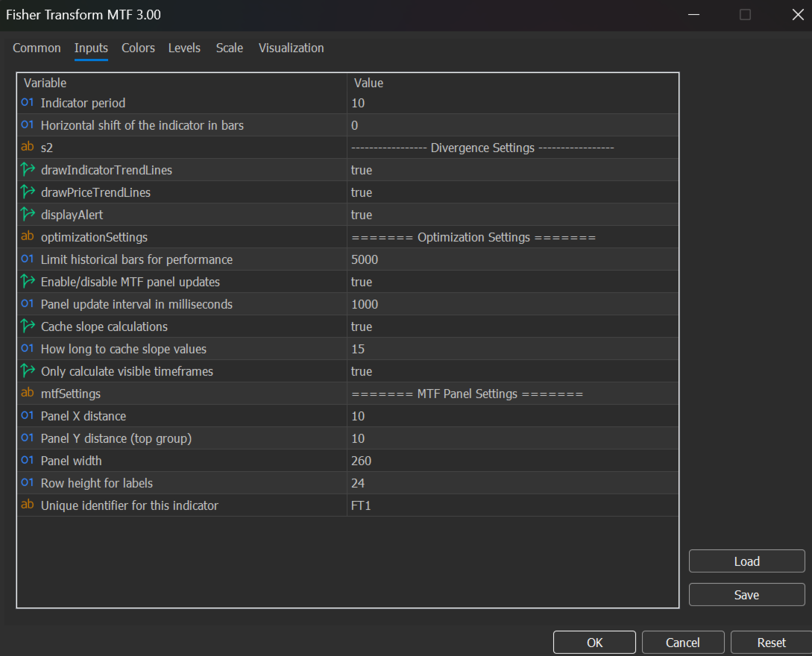The image size is (812, 656).
Task: Open the Cache slope calculations value dropdown
Action: coord(512,327)
